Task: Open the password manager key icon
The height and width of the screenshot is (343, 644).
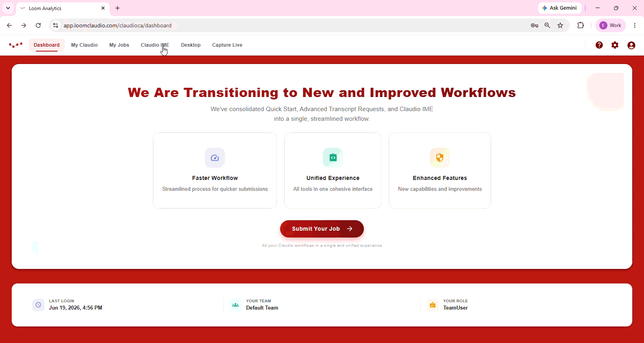Action: pyautogui.click(x=535, y=25)
